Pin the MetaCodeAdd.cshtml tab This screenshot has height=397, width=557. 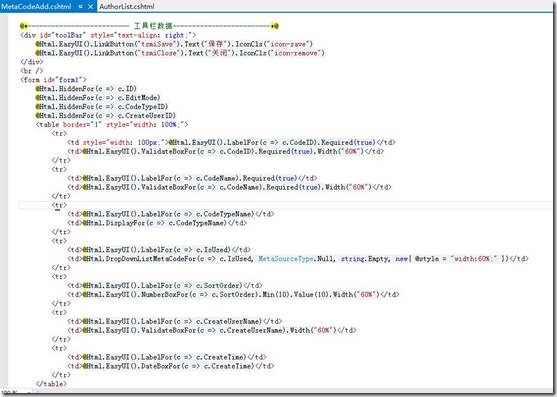[81, 6]
